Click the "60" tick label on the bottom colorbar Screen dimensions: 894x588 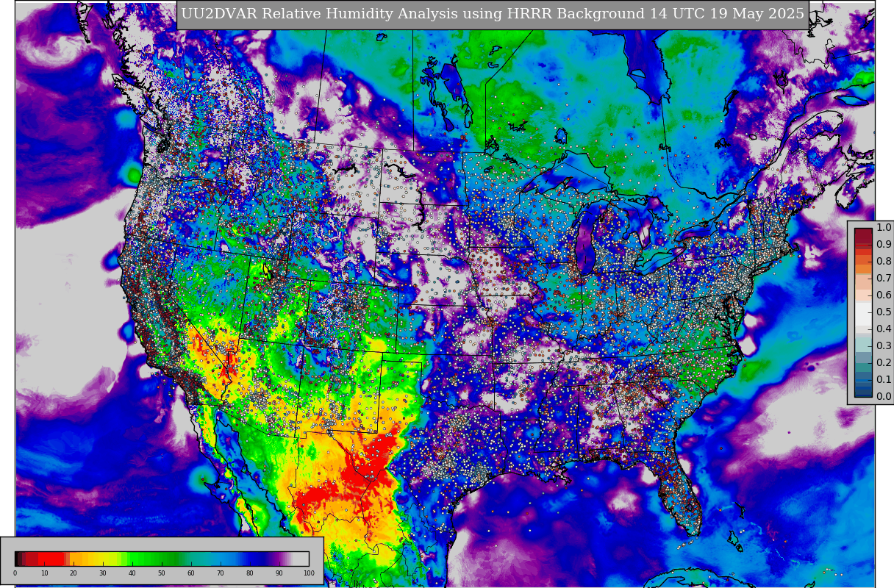191,573
